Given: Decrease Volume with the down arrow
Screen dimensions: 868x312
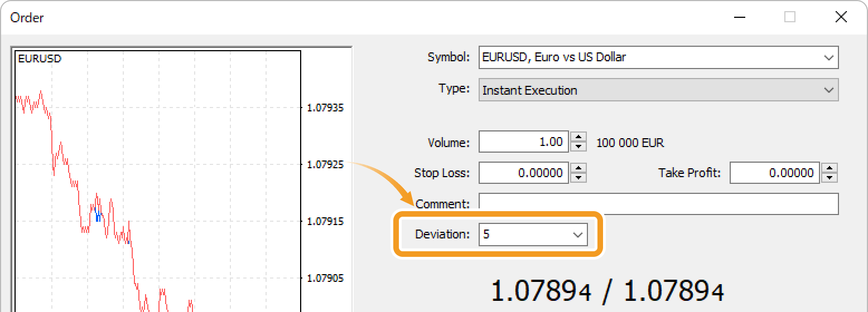Looking at the screenshot, I should (579, 147).
